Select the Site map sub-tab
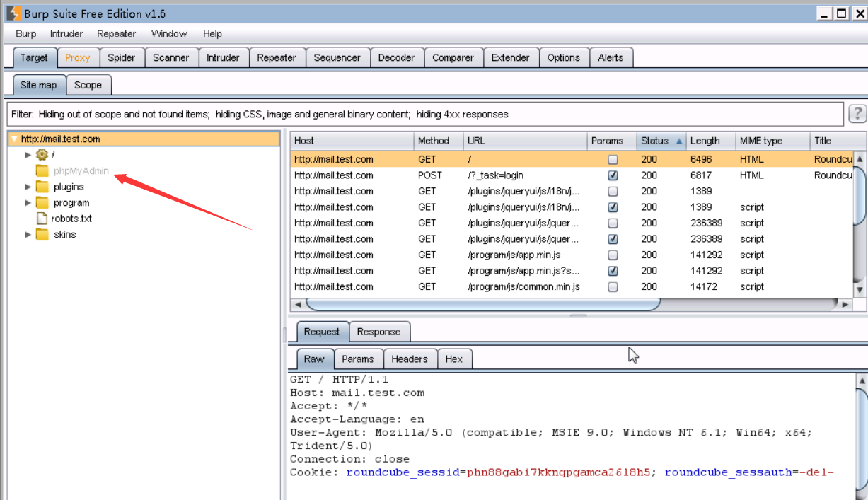 (x=39, y=85)
